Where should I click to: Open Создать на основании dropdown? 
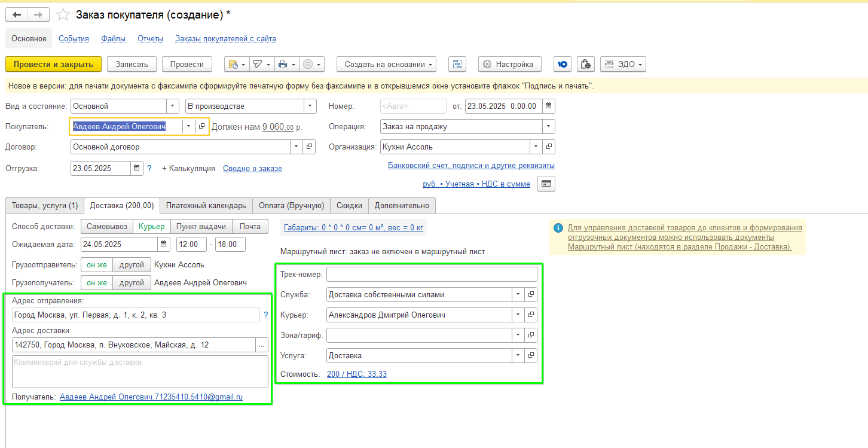point(386,64)
